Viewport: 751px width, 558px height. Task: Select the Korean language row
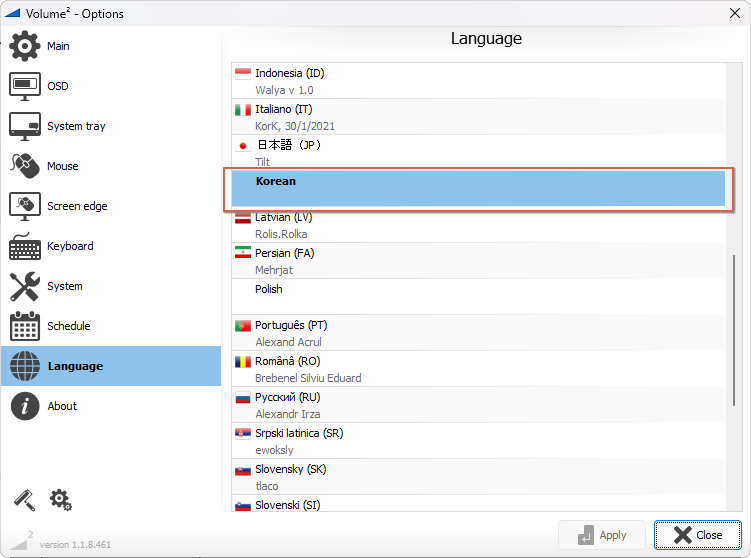(478, 189)
